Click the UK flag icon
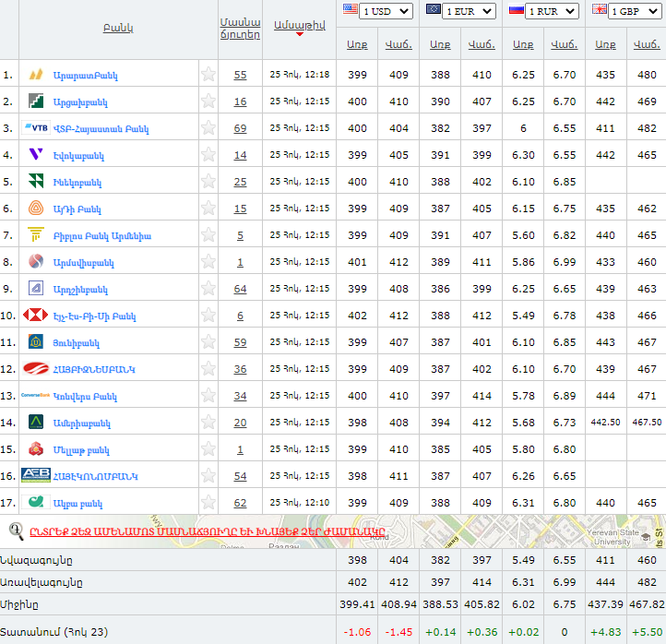The width and height of the screenshot is (666, 644). [600, 9]
